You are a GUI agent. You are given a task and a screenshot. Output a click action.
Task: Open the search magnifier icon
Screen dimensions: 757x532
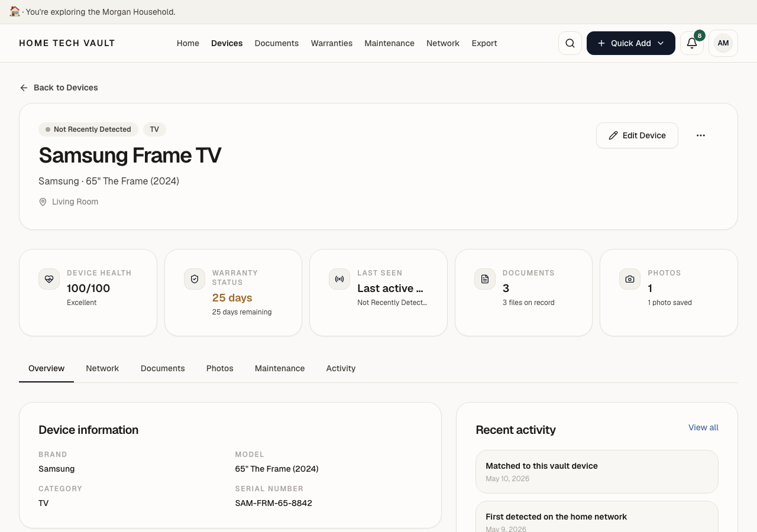[x=570, y=43]
